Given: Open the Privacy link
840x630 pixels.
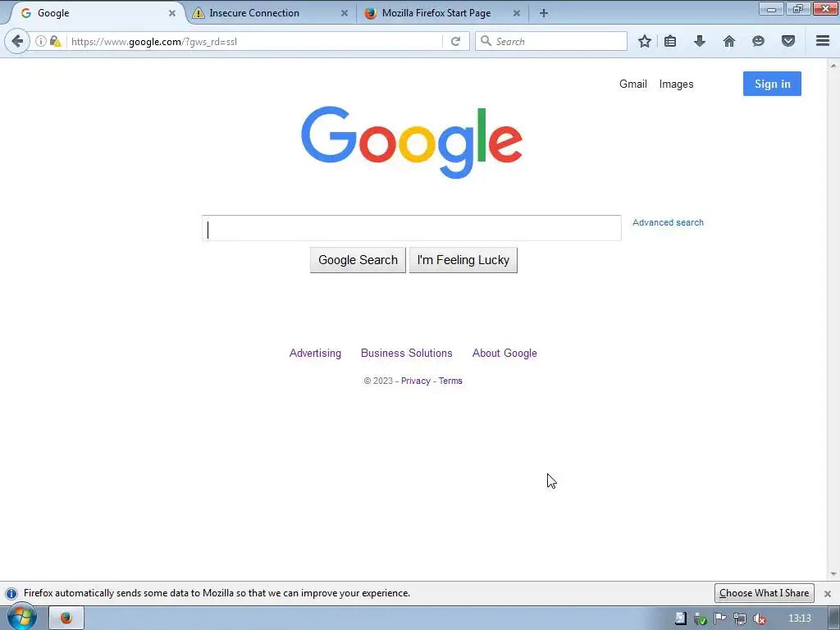Looking at the screenshot, I should (416, 381).
